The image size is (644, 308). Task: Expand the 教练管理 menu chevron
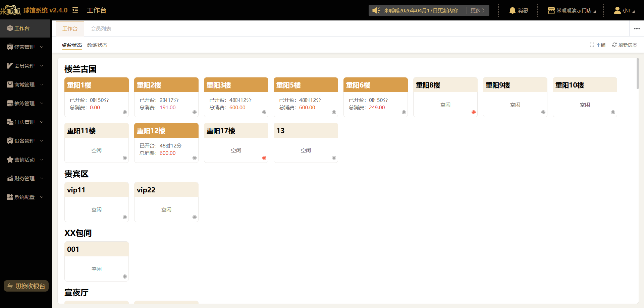(x=42, y=103)
